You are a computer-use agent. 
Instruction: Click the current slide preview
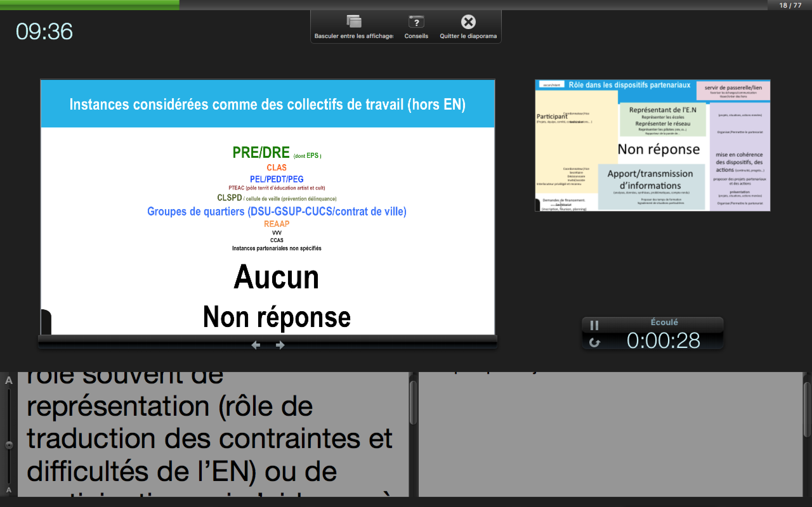[x=267, y=207]
